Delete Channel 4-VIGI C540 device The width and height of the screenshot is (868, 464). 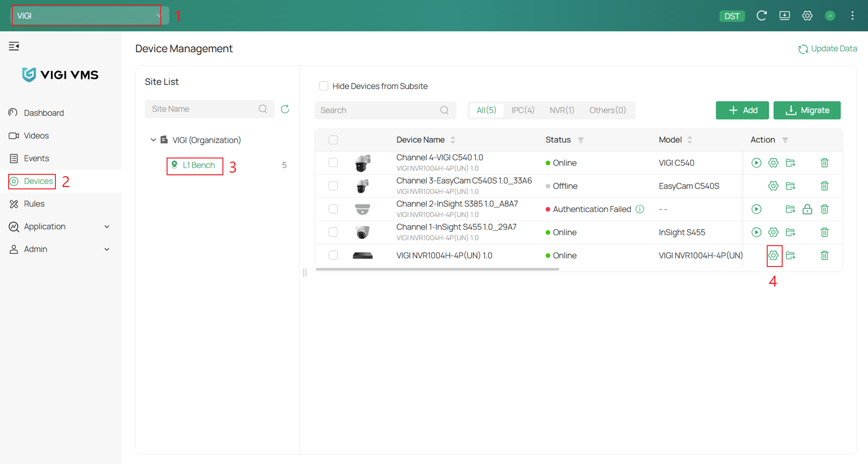click(x=824, y=163)
